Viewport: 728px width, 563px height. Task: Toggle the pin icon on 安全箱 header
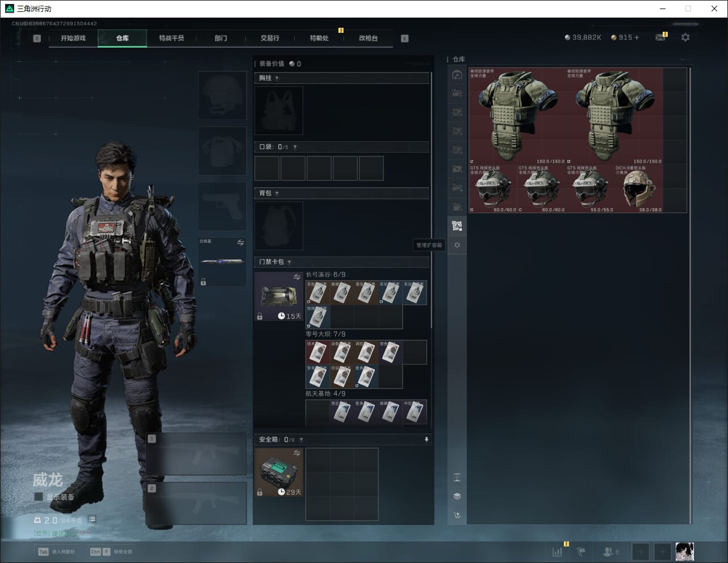tap(426, 440)
